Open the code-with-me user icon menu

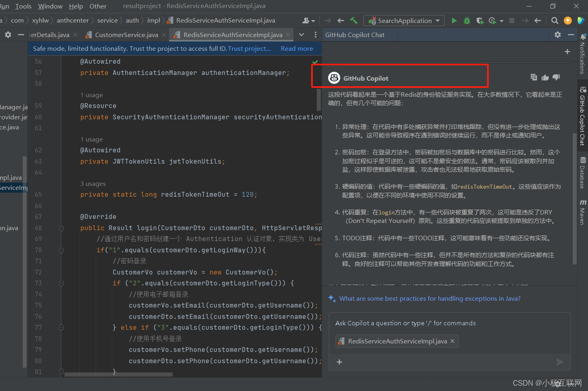308,21
